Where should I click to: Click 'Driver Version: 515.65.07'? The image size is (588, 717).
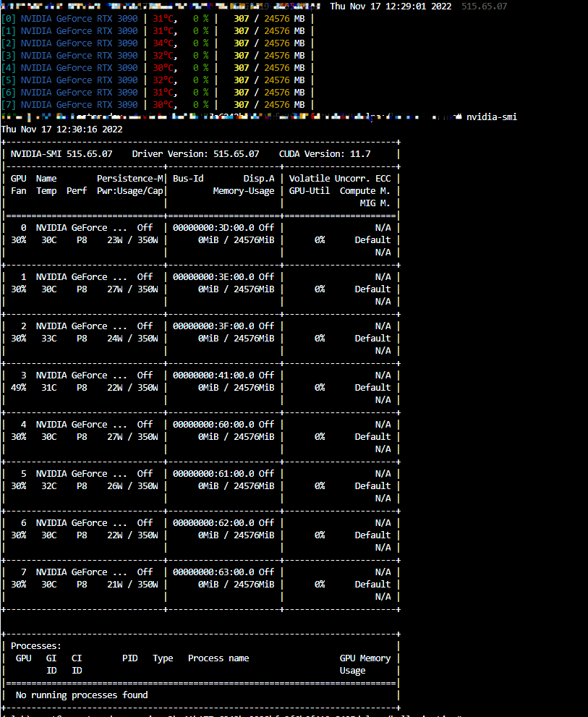coord(195,154)
